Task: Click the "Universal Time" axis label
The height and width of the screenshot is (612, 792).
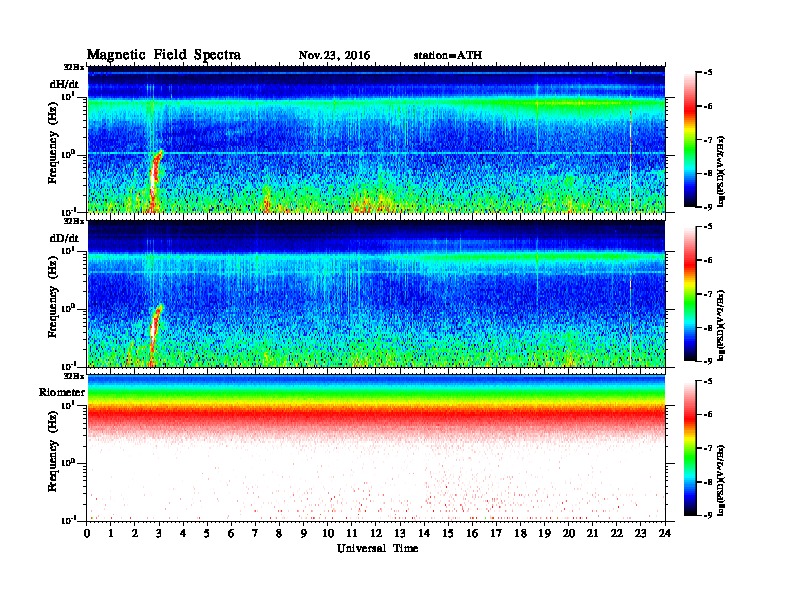Action: [377, 548]
